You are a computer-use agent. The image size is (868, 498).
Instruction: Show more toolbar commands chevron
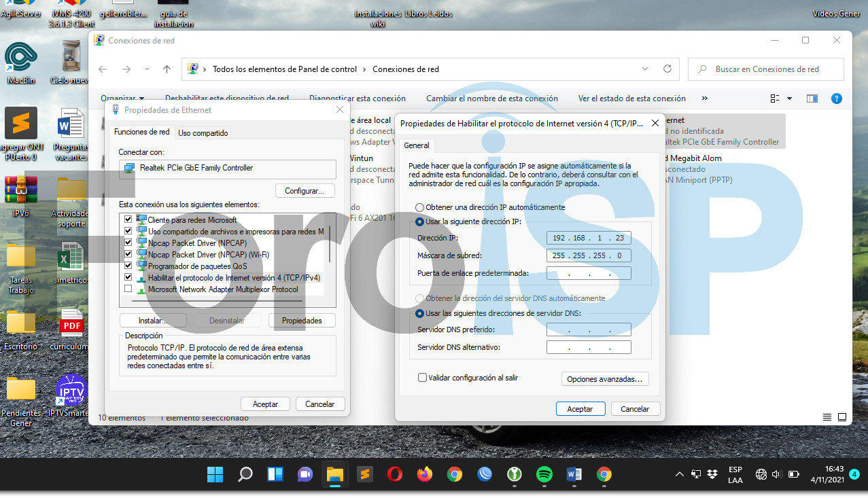[x=704, y=99]
